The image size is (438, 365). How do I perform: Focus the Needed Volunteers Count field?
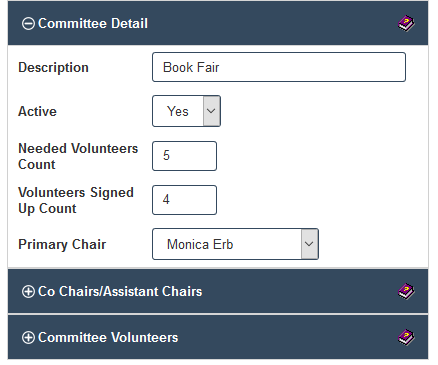[184, 156]
